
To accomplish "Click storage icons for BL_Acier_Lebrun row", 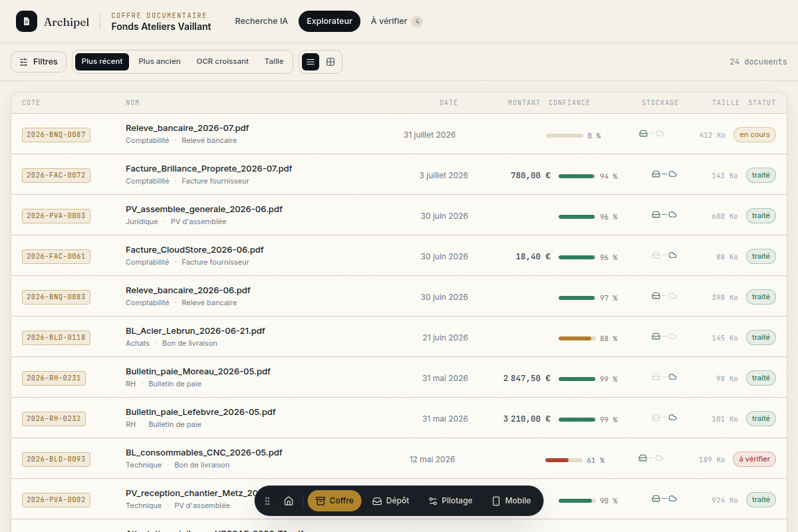I will (x=664, y=336).
